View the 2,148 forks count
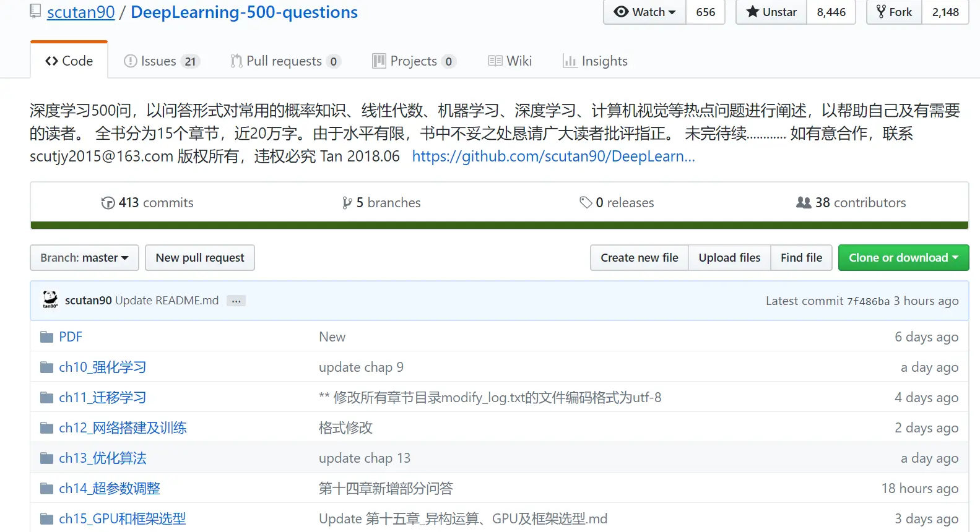Screen dimensions: 980x532 click(x=945, y=12)
